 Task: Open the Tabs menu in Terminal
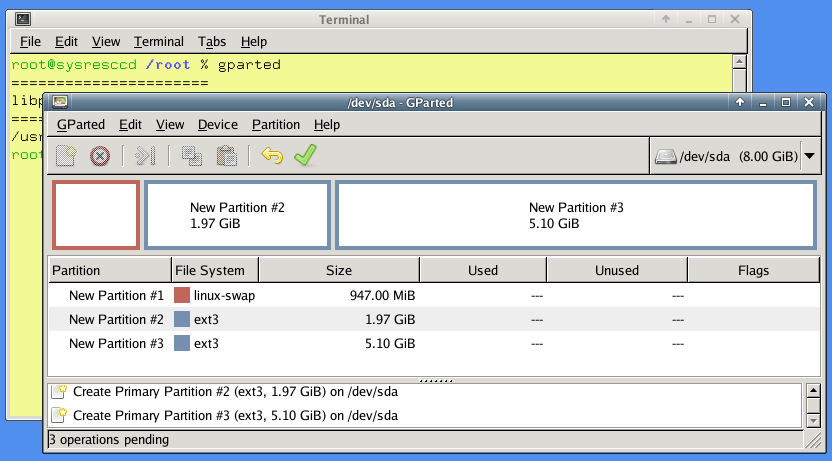pos(212,41)
